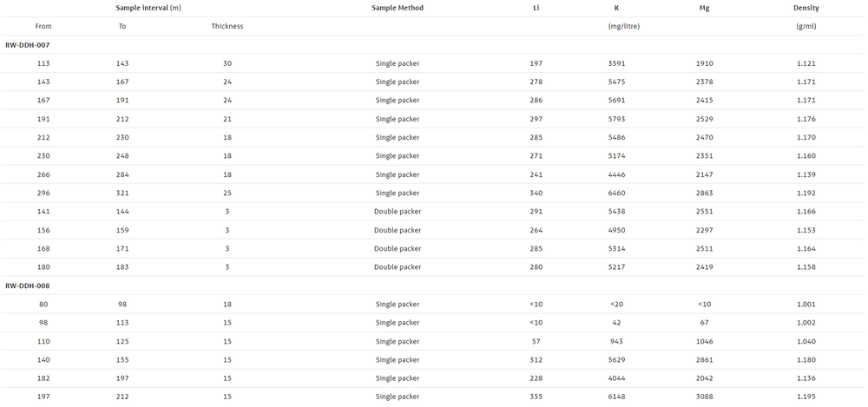Screen dimensions: 868x407
Task: Select the Sample Method column header
Action: [398, 8]
